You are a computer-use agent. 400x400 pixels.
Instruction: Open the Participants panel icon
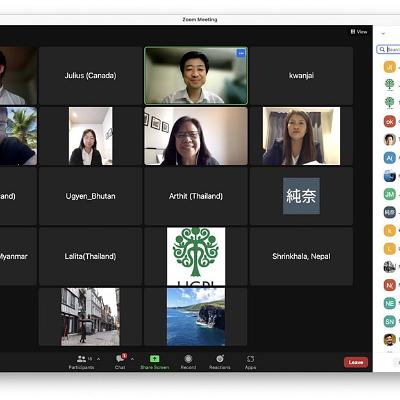[81, 359]
